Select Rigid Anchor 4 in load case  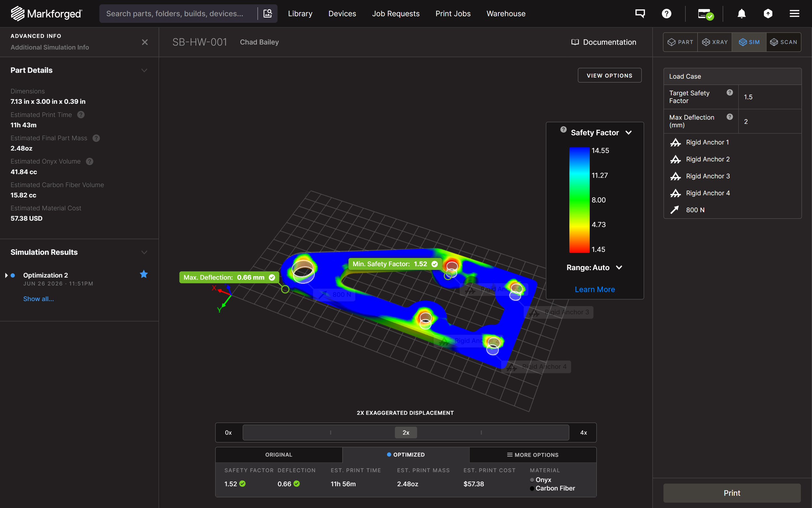tap(732, 193)
